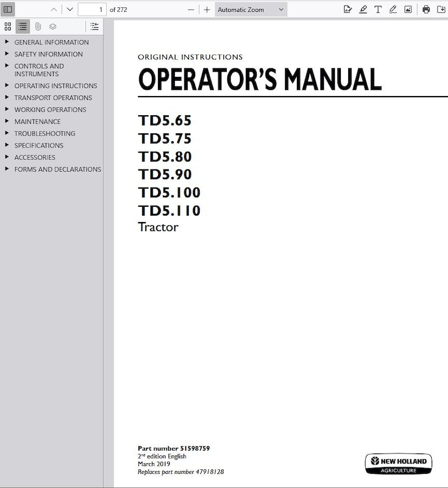Image resolution: width=448 pixels, height=488 pixels.
Task: Click the page number input field
Action: coord(92,10)
